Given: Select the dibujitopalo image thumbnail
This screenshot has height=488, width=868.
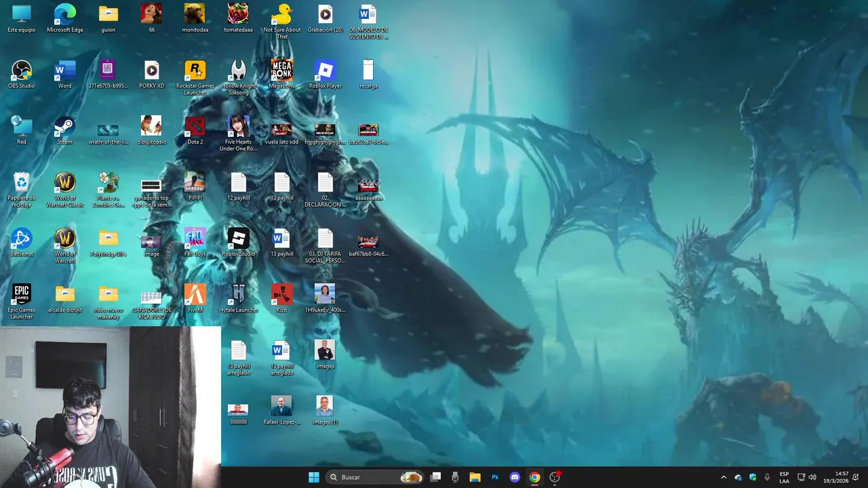Looking at the screenshot, I should coord(151,130).
